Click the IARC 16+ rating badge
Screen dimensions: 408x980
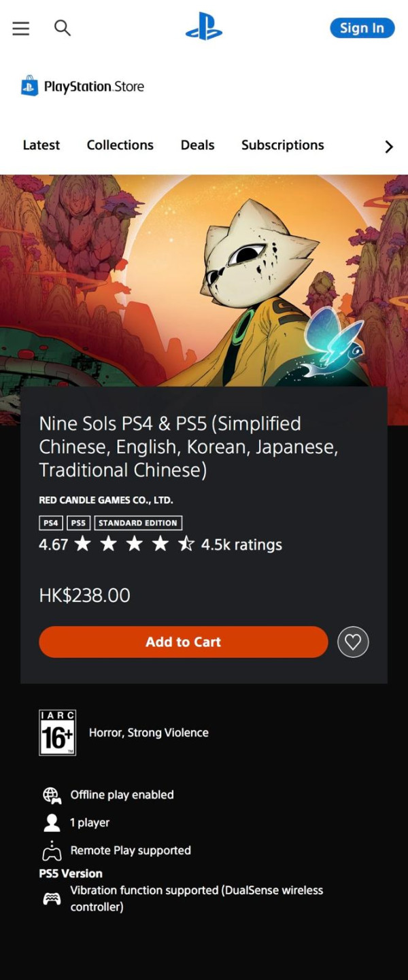coord(58,733)
